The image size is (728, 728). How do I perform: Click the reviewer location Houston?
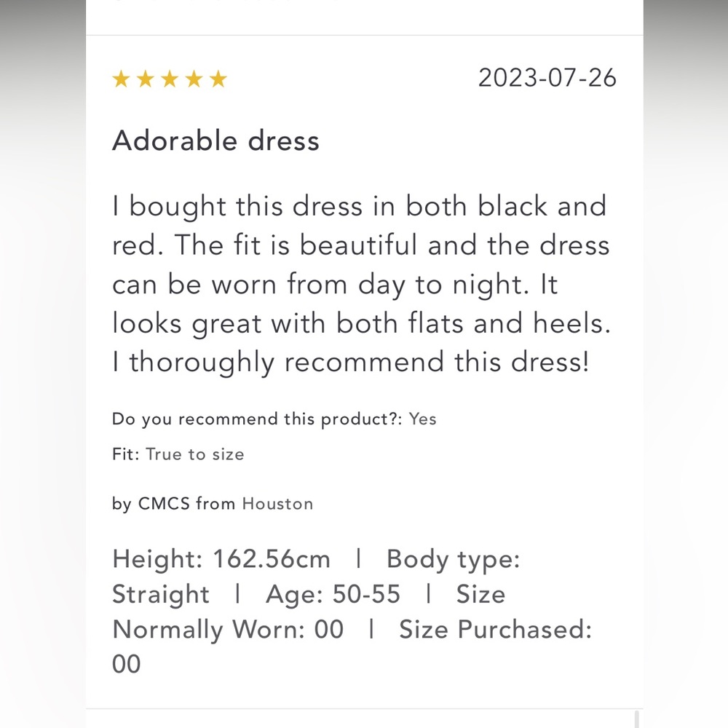pyautogui.click(x=277, y=504)
